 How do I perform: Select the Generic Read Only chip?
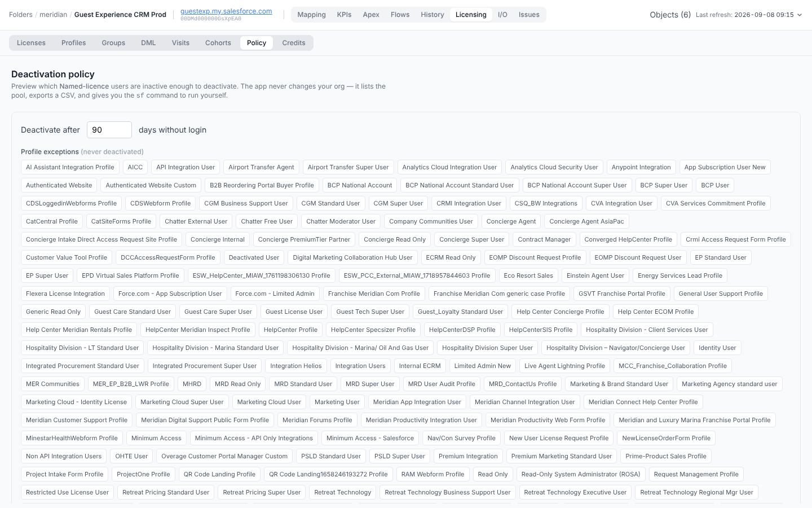point(54,312)
